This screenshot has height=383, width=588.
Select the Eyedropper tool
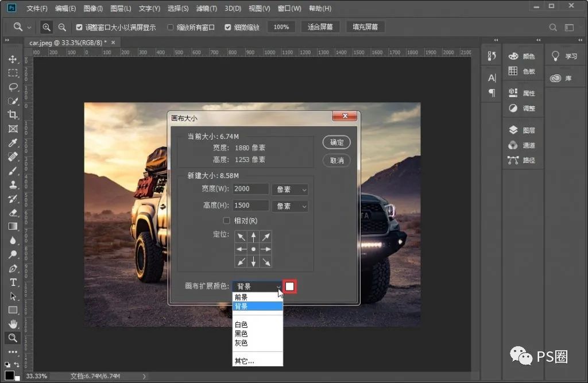[13, 143]
